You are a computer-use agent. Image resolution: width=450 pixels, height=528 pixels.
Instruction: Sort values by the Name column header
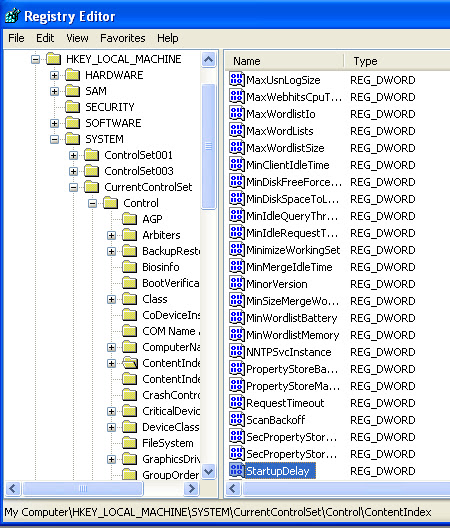point(284,61)
